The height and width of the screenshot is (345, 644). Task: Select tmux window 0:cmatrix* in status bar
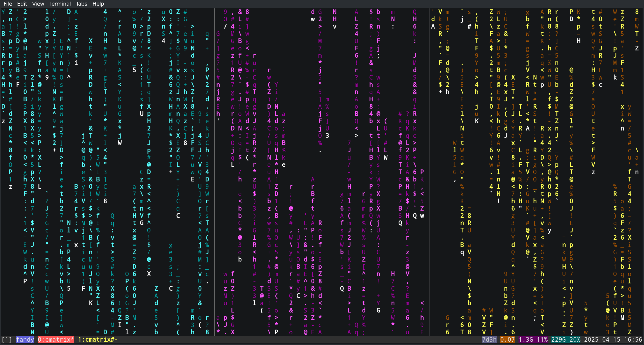pyautogui.click(x=56, y=340)
